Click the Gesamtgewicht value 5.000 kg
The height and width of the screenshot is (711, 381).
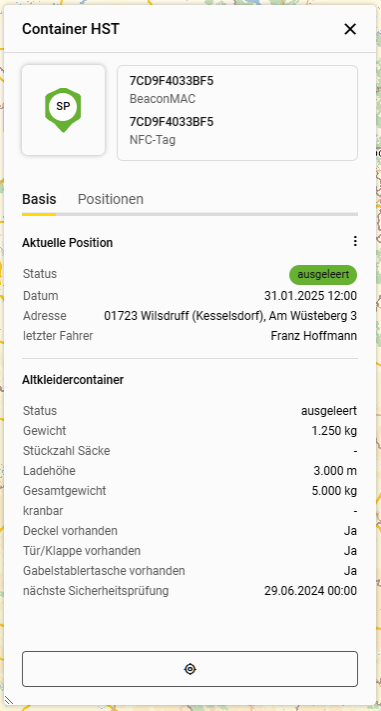click(x=334, y=491)
